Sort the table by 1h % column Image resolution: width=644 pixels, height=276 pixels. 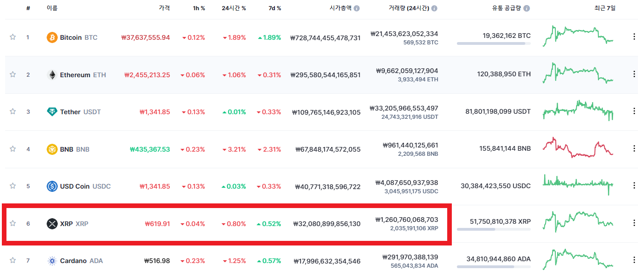[199, 8]
